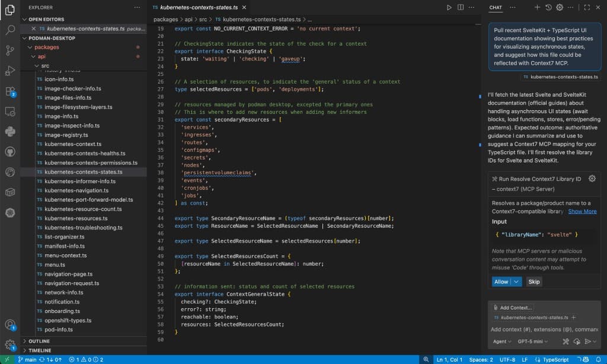Open chat history via the clock icon
607x364 pixels.
click(548, 7)
